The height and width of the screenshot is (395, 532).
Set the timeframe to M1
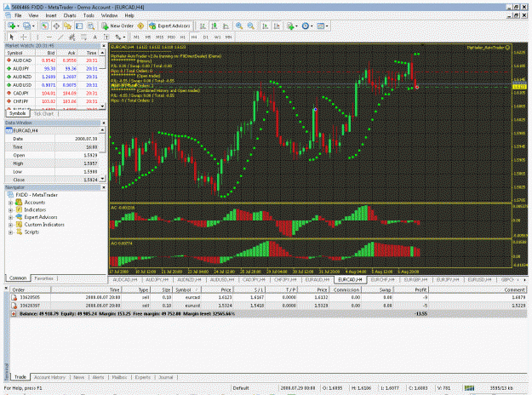(x=136, y=37)
